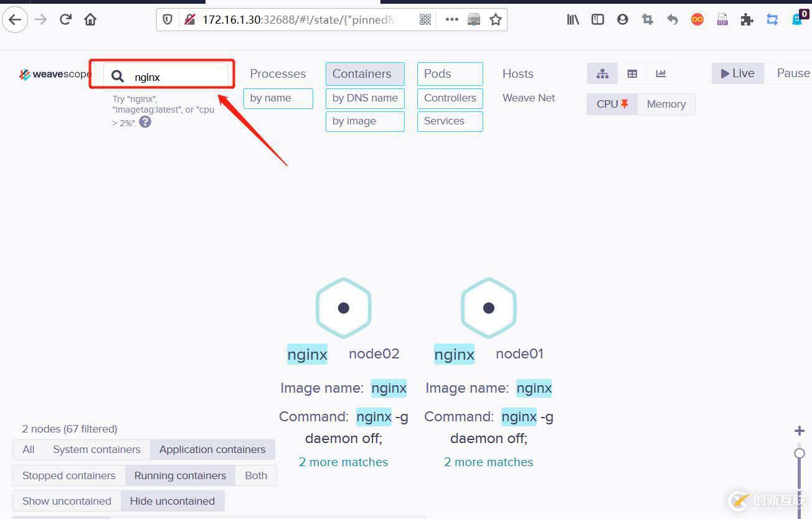This screenshot has height=519, width=812.
Task: Click the zoom-in plus icon
Action: point(799,430)
